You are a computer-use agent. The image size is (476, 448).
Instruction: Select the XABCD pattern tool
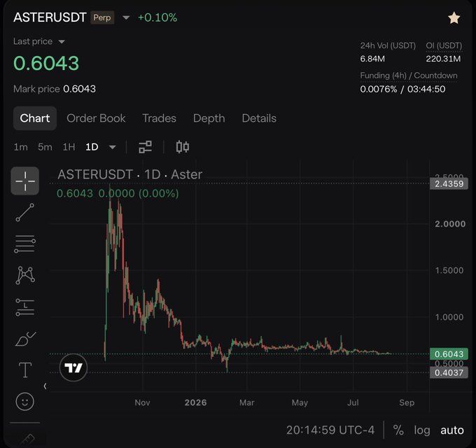[x=25, y=275]
